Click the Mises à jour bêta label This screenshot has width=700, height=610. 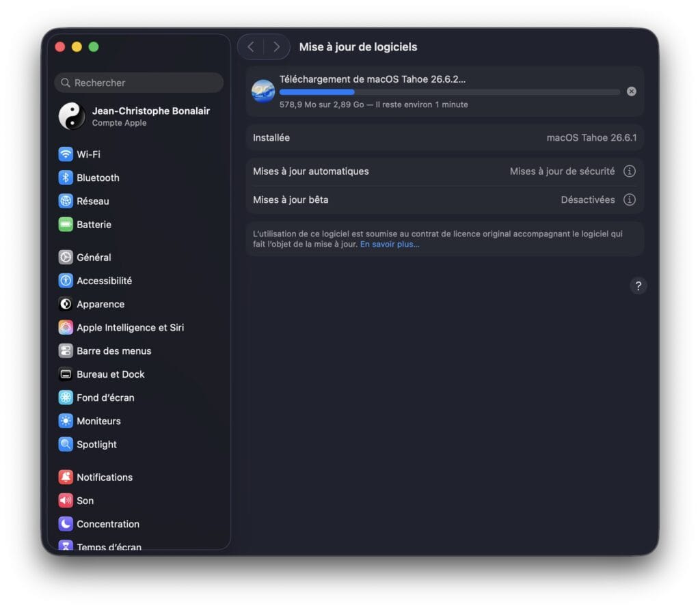coord(291,199)
